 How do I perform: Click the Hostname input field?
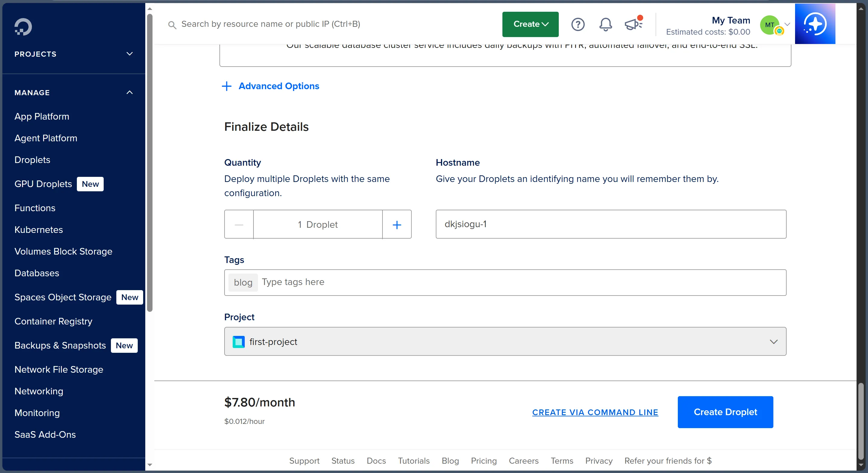point(611,224)
